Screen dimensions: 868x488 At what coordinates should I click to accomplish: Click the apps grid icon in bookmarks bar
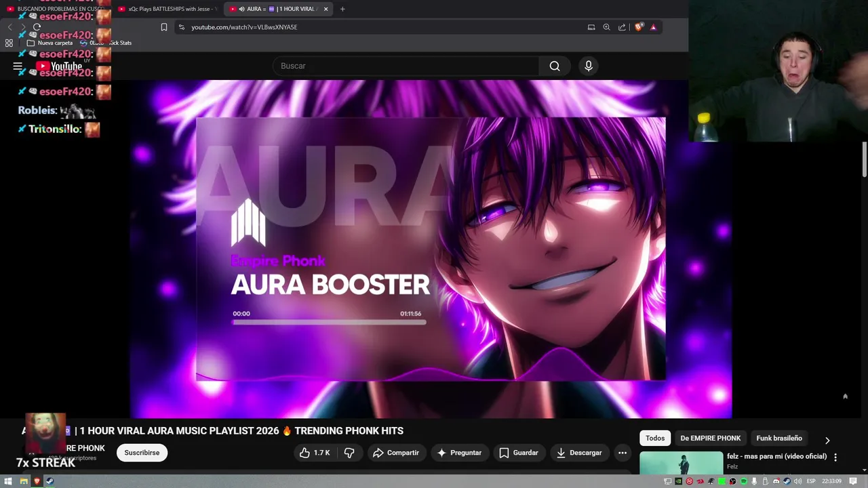point(9,43)
